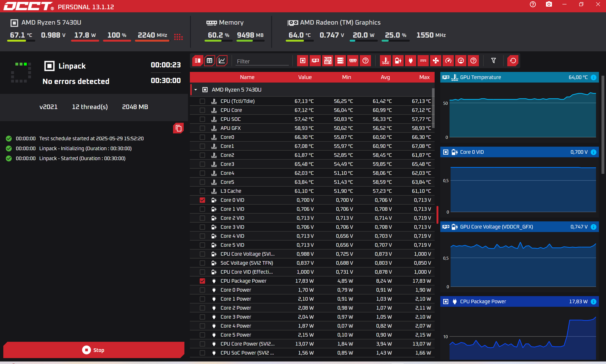Check the SoC Voltage (SVI2 TFN) checkbox
The width and height of the screenshot is (606, 364).
(202, 263)
